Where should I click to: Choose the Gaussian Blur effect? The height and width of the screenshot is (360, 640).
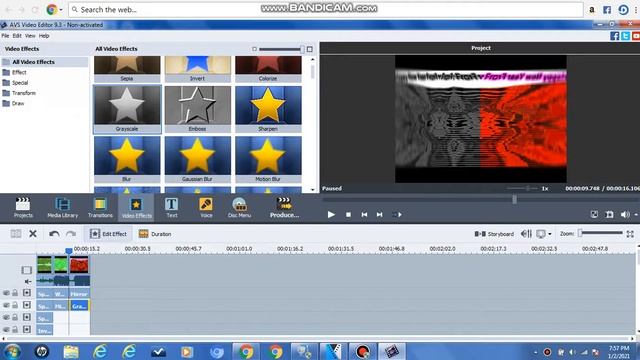(x=197, y=160)
